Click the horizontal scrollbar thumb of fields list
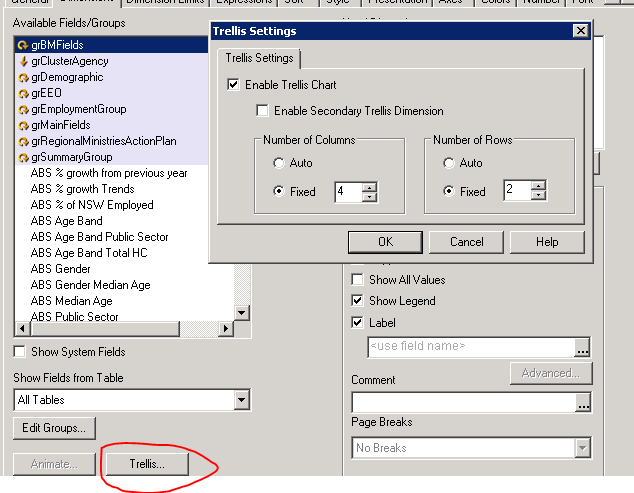The image size is (634, 493). tap(104, 329)
